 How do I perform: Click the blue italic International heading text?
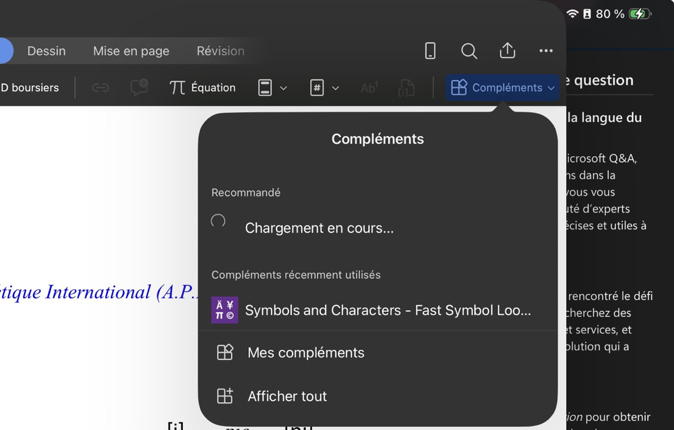click(x=98, y=292)
